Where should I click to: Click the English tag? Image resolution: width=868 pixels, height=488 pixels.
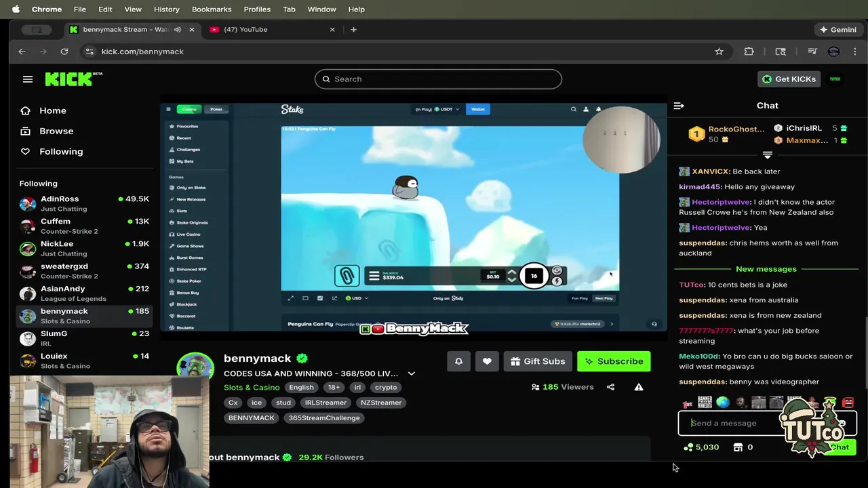[301, 387]
